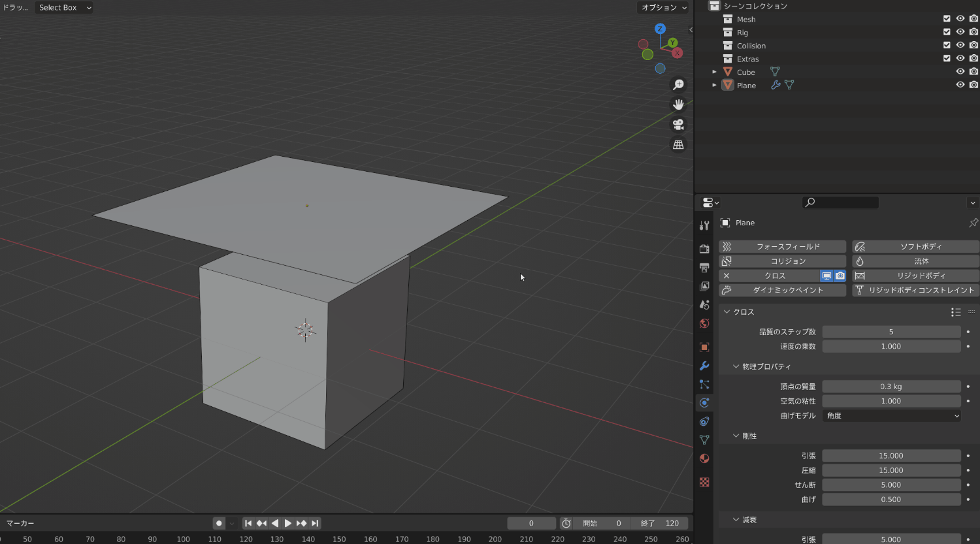
Task: Remove cloth physics with X icon
Action: (x=727, y=276)
